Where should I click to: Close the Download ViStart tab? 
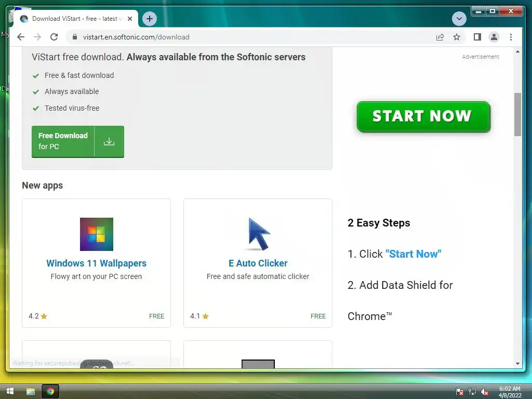[129, 19]
